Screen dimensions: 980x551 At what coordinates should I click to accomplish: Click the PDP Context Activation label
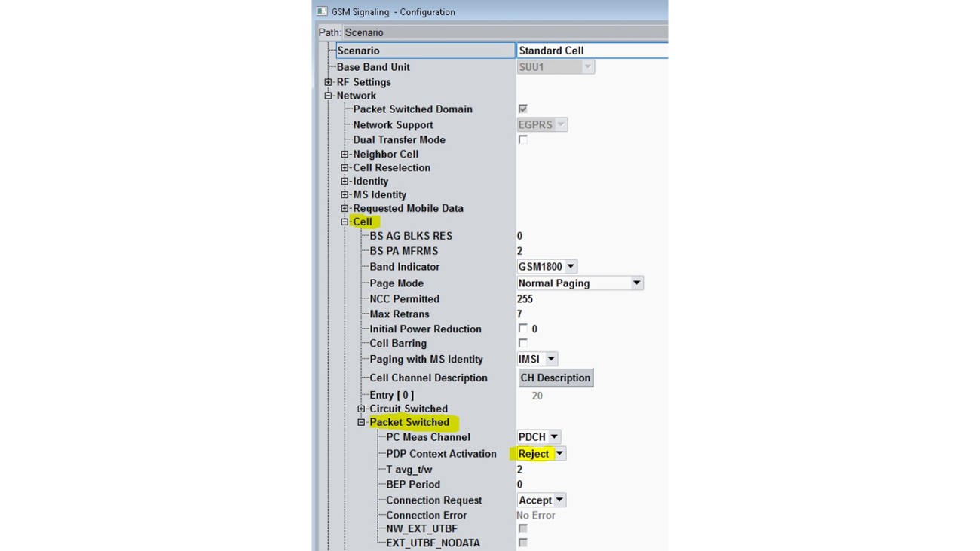click(x=441, y=453)
